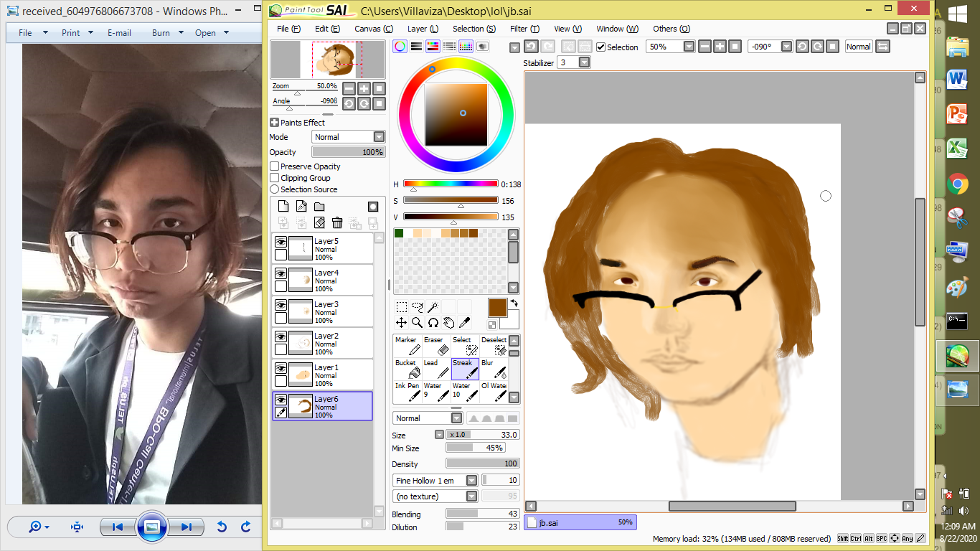Open the -090° rotation angle dropdown
980x551 pixels.
click(x=786, y=47)
